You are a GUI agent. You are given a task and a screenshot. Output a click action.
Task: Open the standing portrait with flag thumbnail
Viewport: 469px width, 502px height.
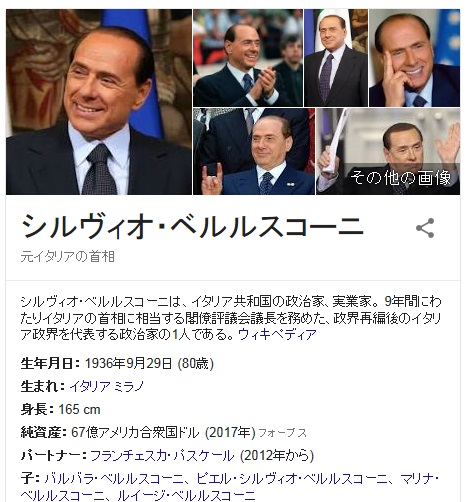point(336,58)
